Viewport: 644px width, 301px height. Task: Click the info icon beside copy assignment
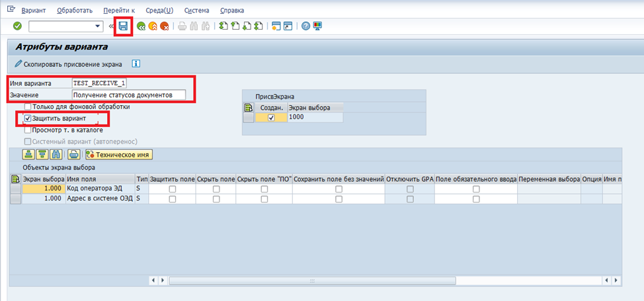point(136,64)
